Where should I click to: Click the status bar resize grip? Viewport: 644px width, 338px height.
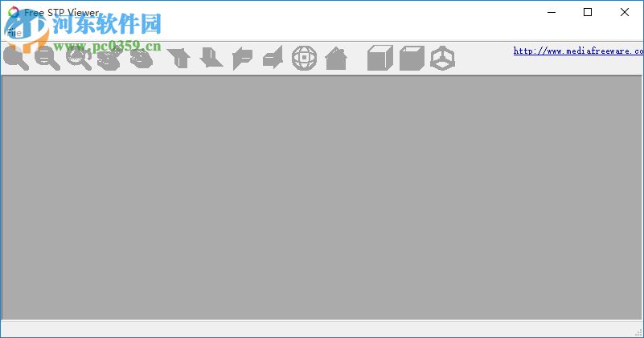(x=638, y=332)
